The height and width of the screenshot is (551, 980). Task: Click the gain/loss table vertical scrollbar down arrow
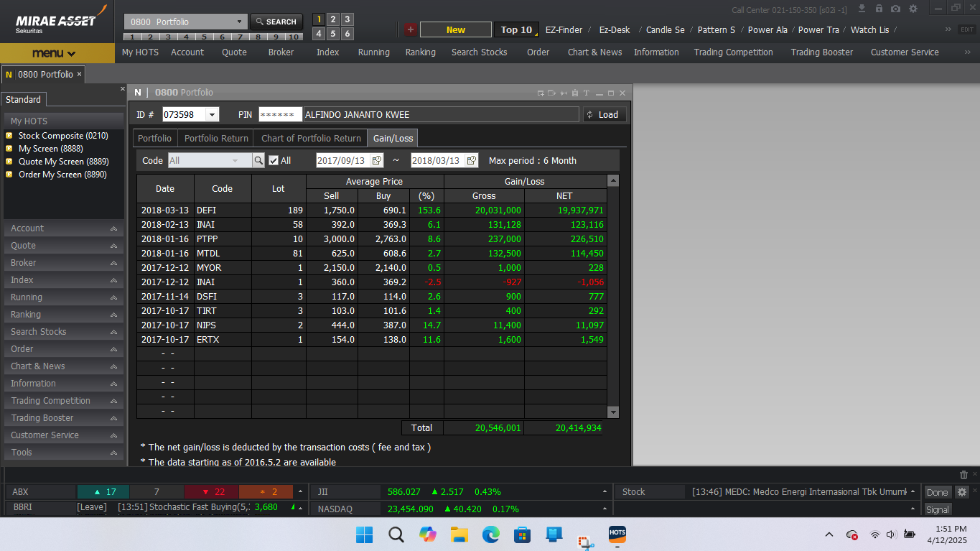[x=613, y=412]
